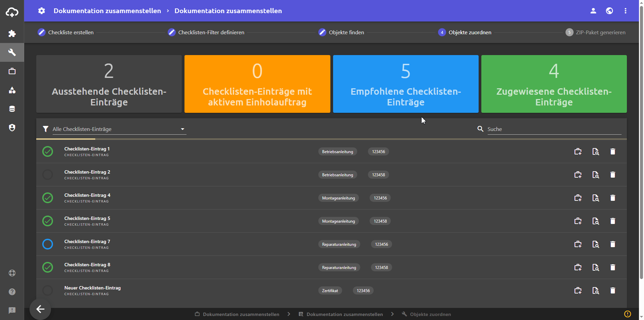Open the wrench tools sidebar icon
The image size is (644, 320).
pos(12,52)
